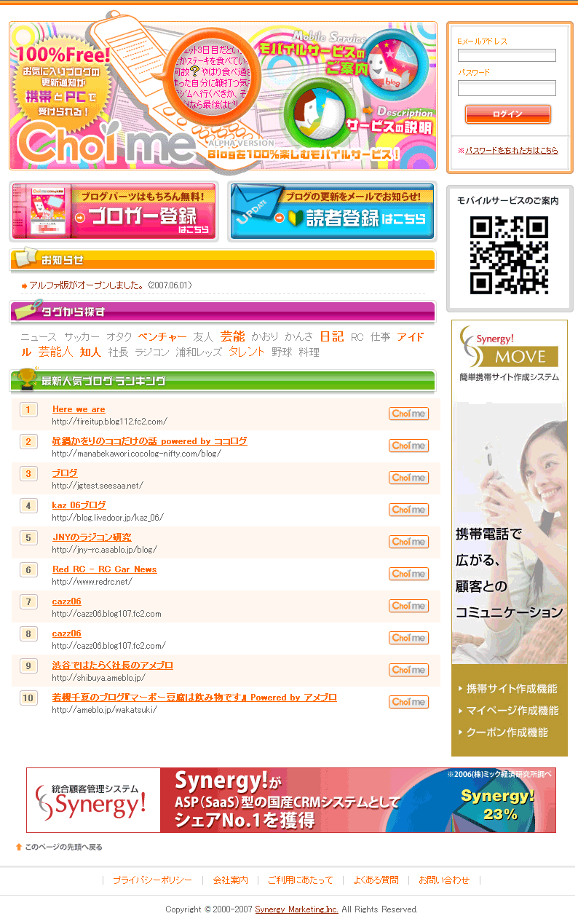Select the タレント tag
The height and width of the screenshot is (924, 578).
pos(247,351)
